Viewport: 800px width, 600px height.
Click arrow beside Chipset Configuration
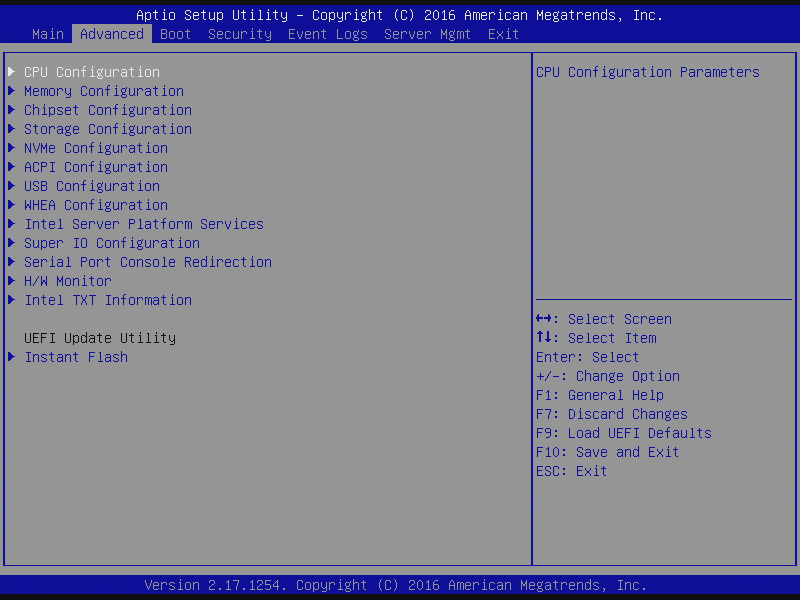tap(12, 110)
